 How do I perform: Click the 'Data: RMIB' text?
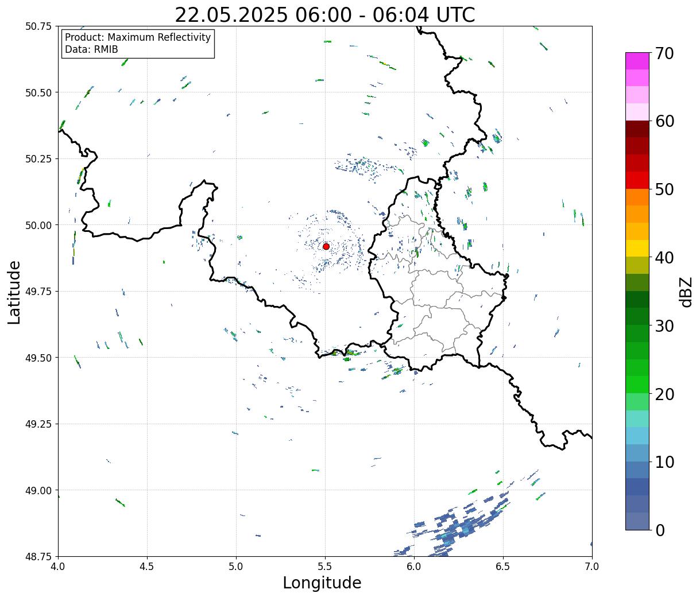[91, 50]
